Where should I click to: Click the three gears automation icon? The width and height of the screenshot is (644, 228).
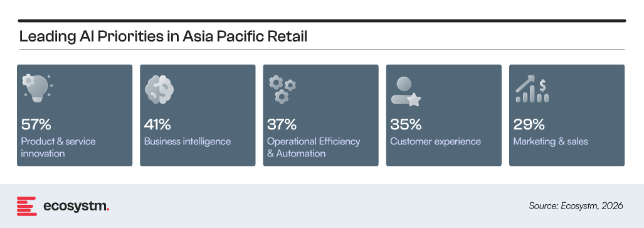[283, 89]
